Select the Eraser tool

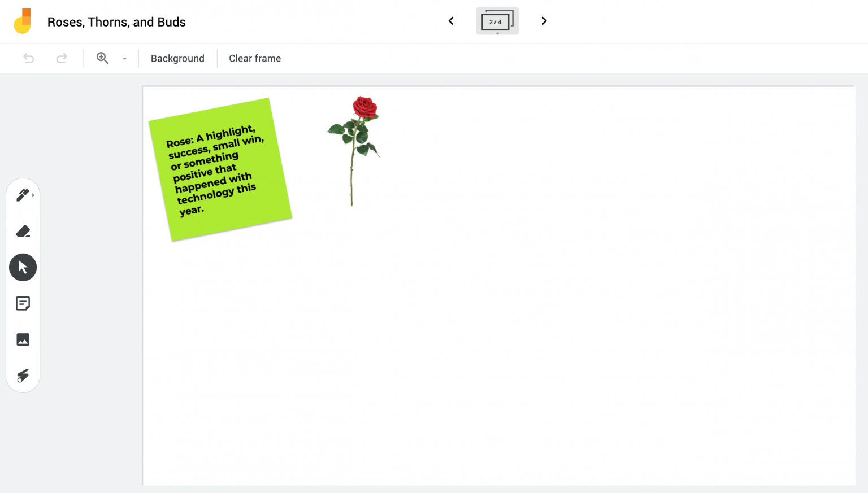(23, 231)
